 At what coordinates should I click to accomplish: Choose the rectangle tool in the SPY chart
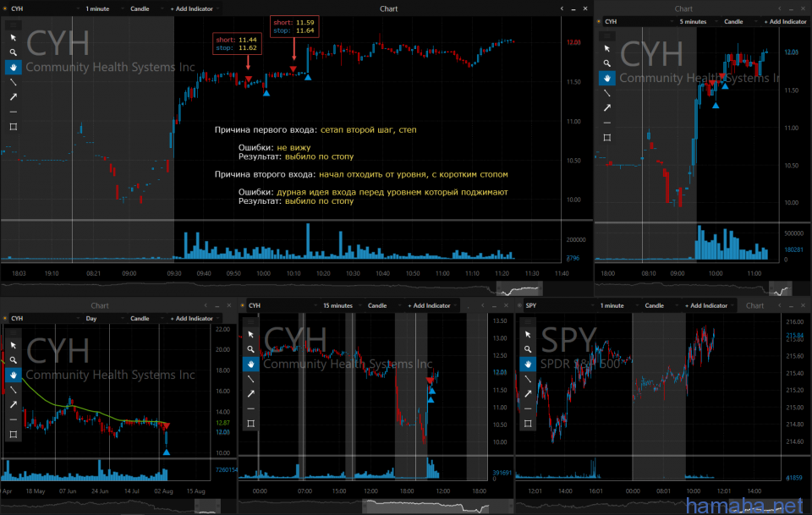click(x=528, y=424)
